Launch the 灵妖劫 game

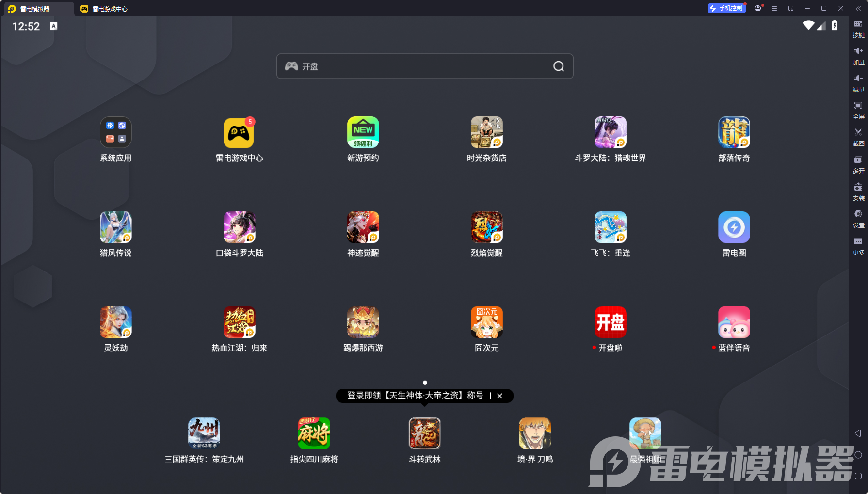point(115,322)
